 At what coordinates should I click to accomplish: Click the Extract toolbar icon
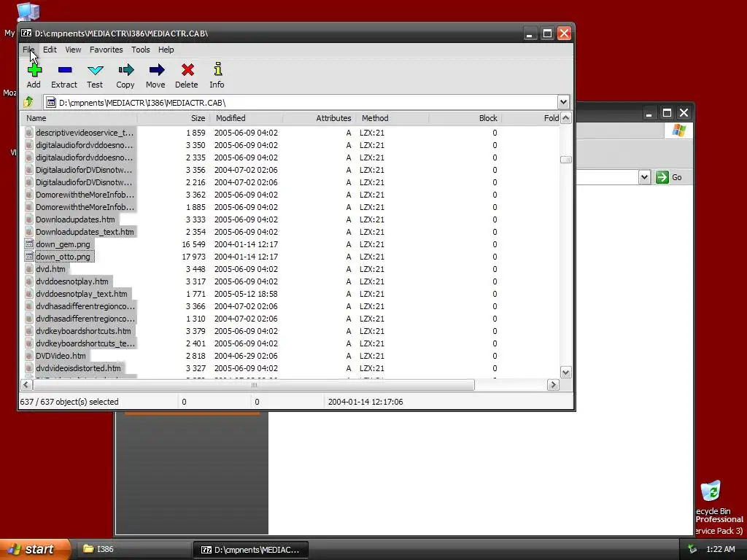65,71
